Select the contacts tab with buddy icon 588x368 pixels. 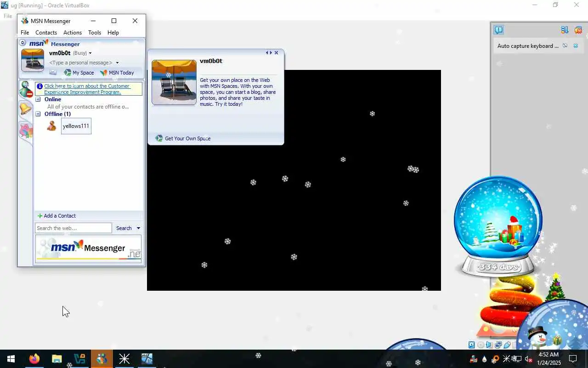click(x=26, y=89)
